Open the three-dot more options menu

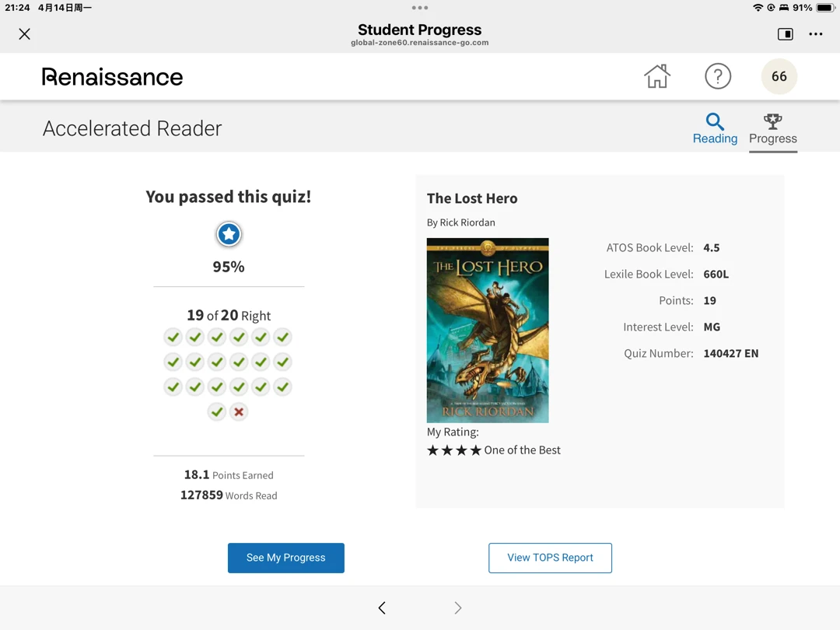[x=815, y=34]
